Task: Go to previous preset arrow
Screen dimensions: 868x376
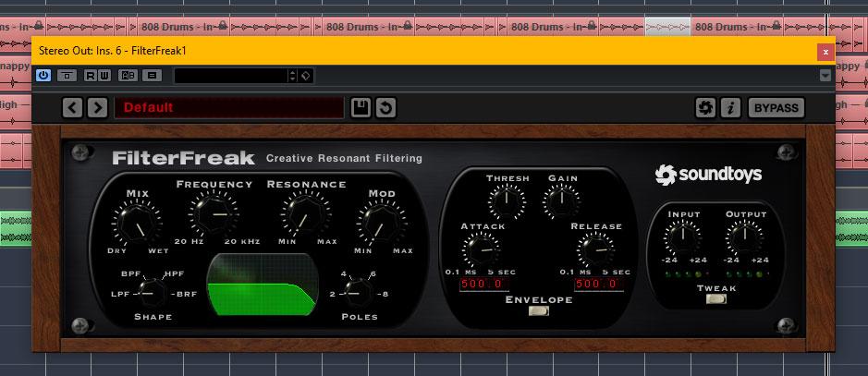Action: [x=72, y=108]
